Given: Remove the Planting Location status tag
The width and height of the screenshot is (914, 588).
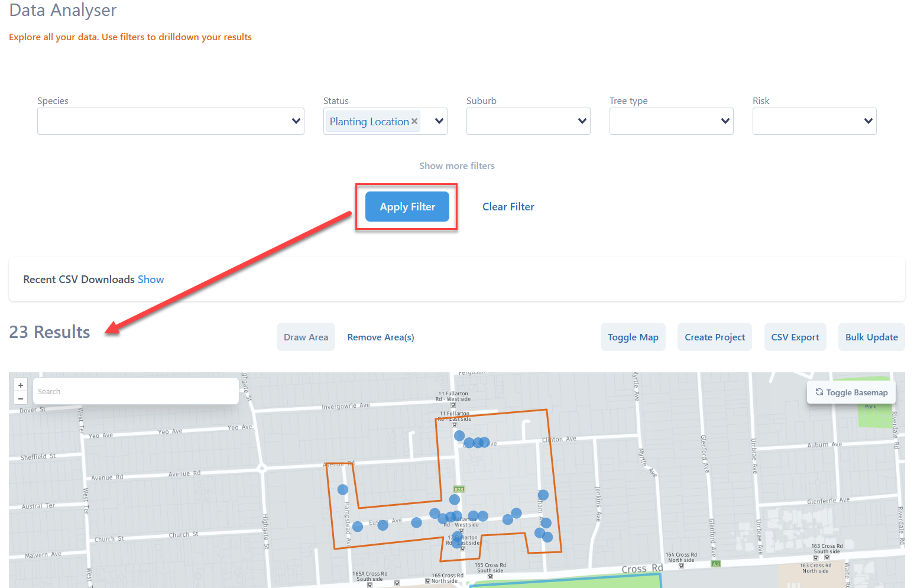Looking at the screenshot, I should pyautogui.click(x=414, y=121).
